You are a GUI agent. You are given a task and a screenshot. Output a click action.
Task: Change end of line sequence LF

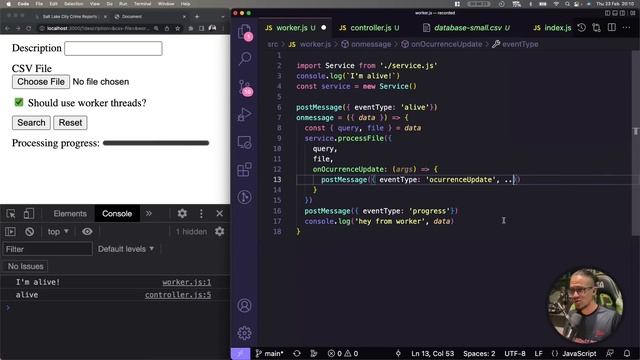(x=538, y=353)
